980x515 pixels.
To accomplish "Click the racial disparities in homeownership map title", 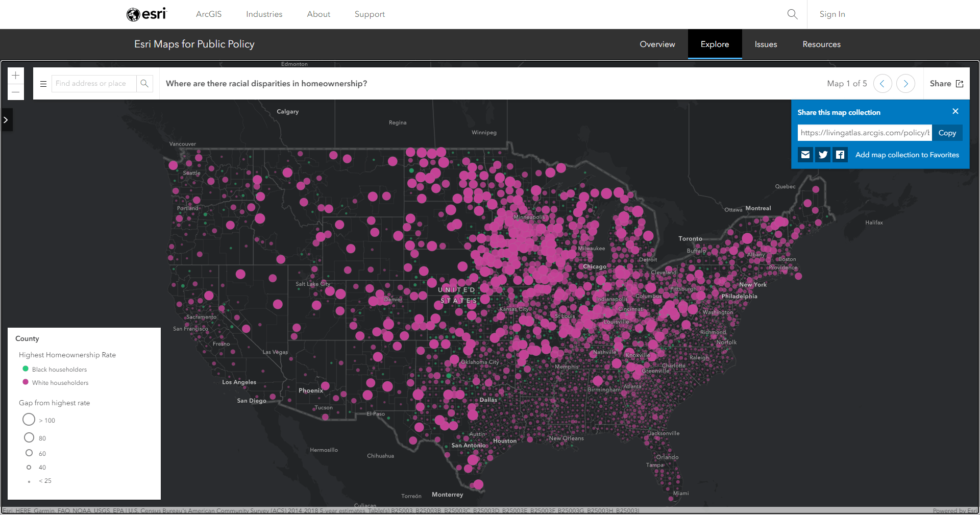I will [266, 84].
